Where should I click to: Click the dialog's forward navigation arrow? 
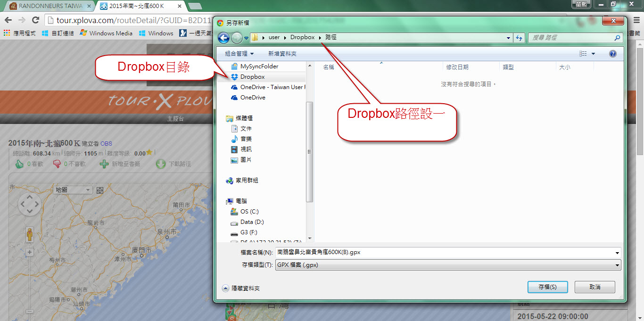237,38
